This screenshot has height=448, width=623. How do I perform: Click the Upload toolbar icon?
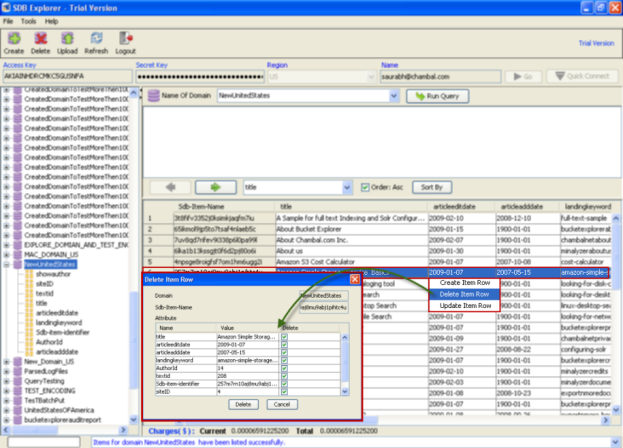pos(67,39)
